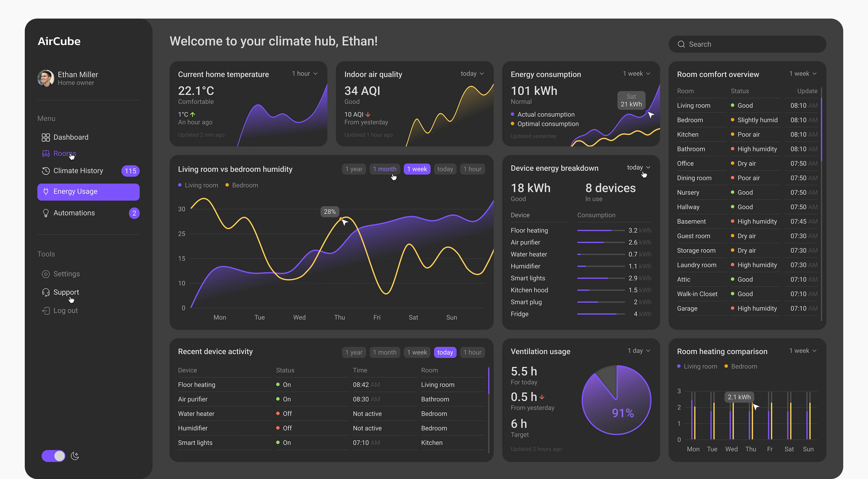Click the moon dark-mode icon

pos(75,456)
